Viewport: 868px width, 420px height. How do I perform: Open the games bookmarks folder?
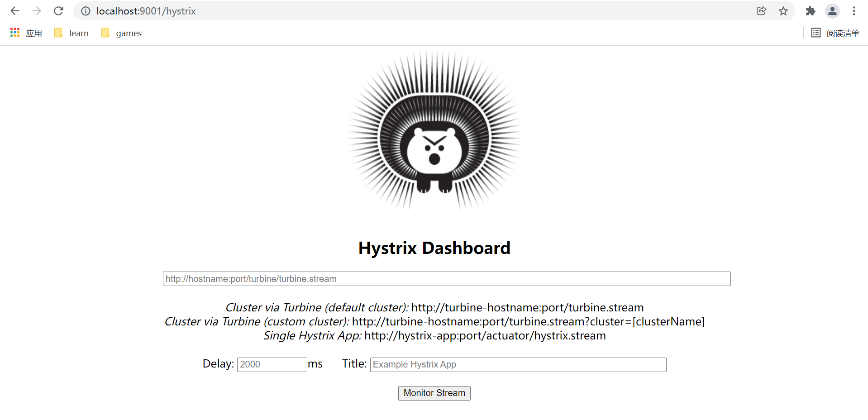122,33
